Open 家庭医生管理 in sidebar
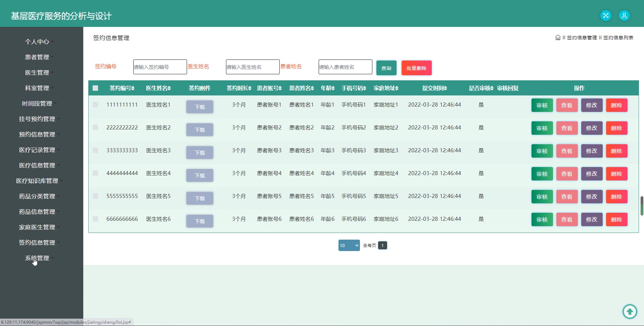The width and height of the screenshot is (644, 326). coord(39,227)
